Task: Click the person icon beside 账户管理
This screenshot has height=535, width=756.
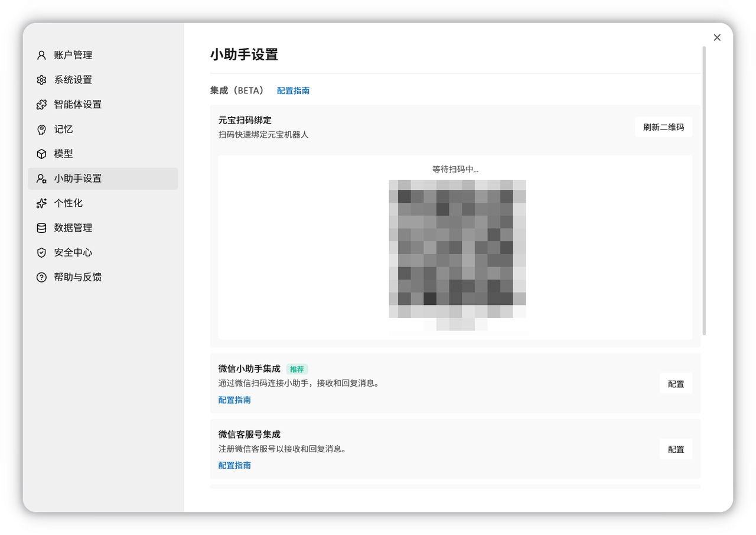Action: pyautogui.click(x=41, y=55)
